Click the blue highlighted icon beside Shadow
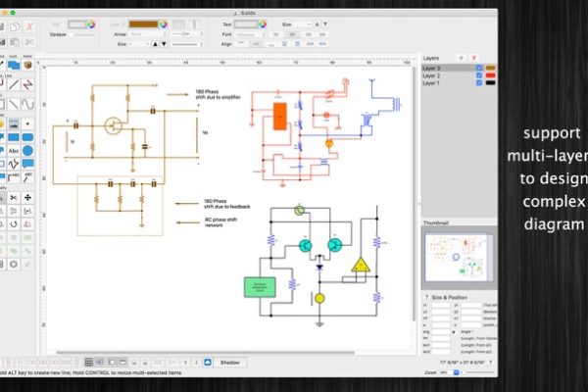This screenshot has height=392, width=588. (x=208, y=363)
